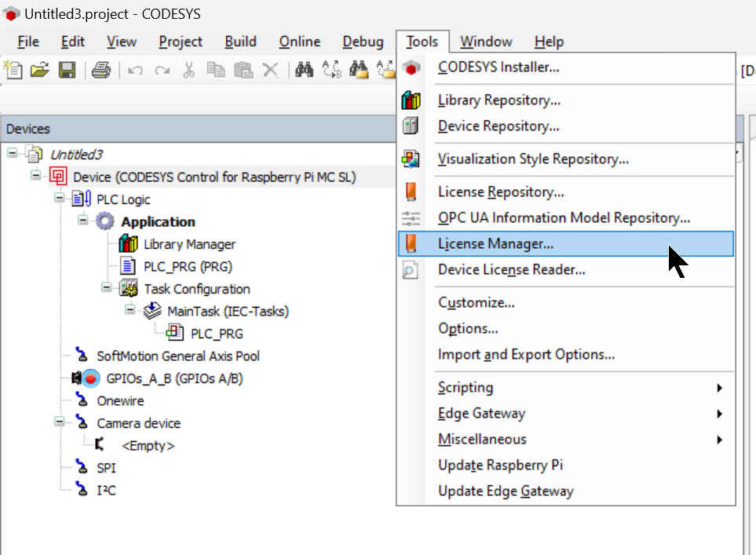This screenshot has height=555, width=756.
Task: Close the open Tools menu
Action: click(422, 42)
